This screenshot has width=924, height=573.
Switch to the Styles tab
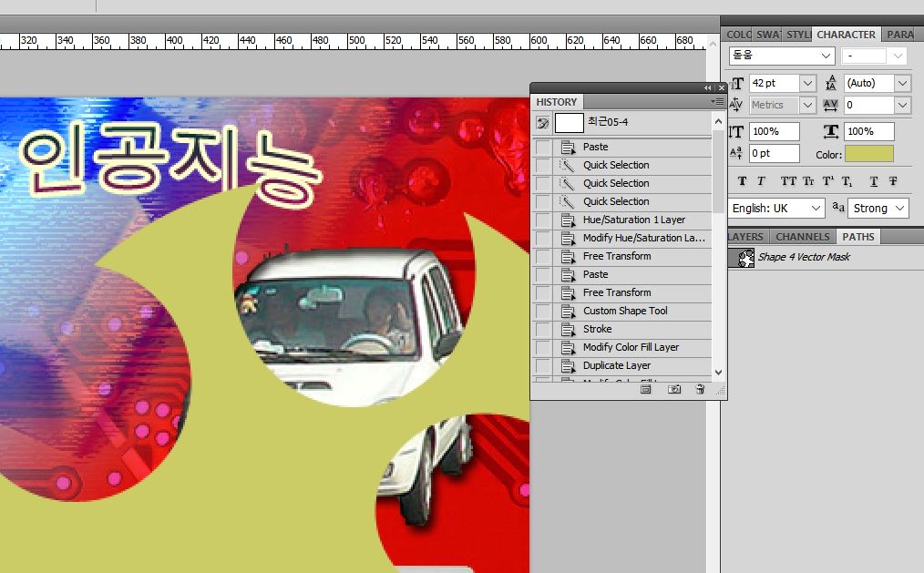coord(798,35)
